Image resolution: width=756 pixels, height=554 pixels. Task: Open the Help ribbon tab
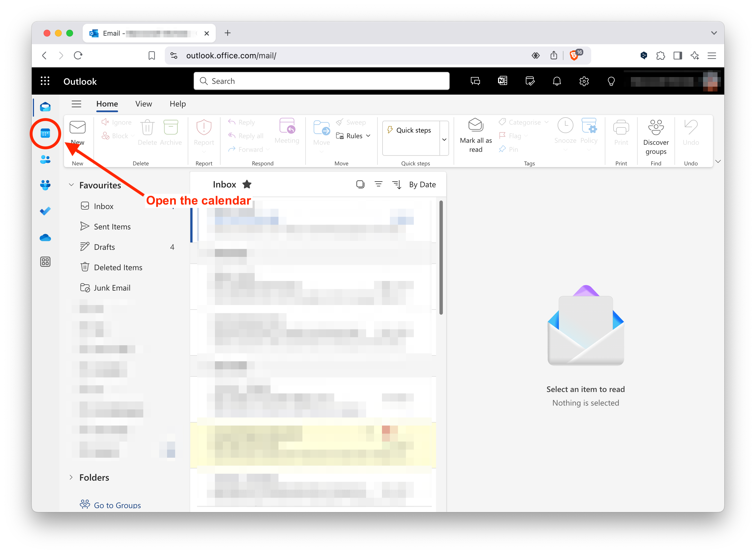point(177,104)
